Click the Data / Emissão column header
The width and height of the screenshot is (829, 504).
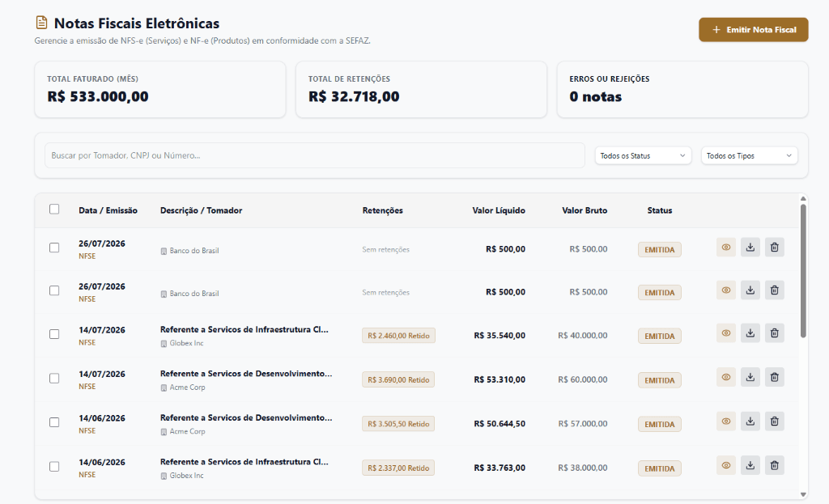tap(108, 210)
